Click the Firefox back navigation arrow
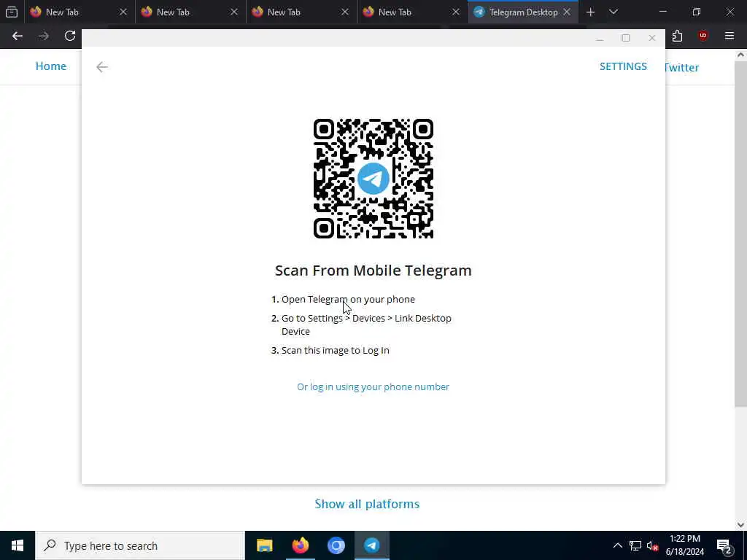The width and height of the screenshot is (747, 560). coord(18,36)
